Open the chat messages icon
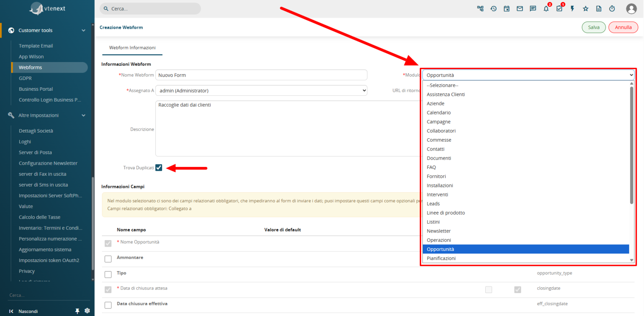The image size is (644, 316). (x=533, y=8)
